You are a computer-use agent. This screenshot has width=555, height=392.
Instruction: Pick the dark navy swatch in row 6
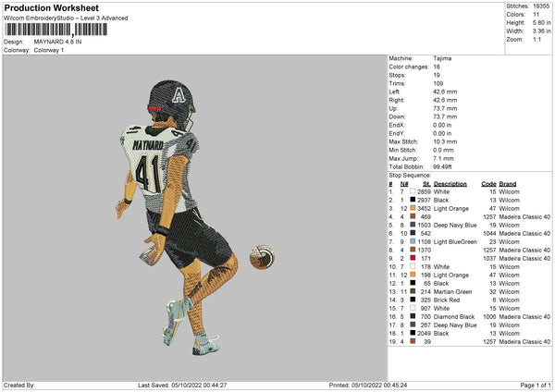(x=413, y=233)
